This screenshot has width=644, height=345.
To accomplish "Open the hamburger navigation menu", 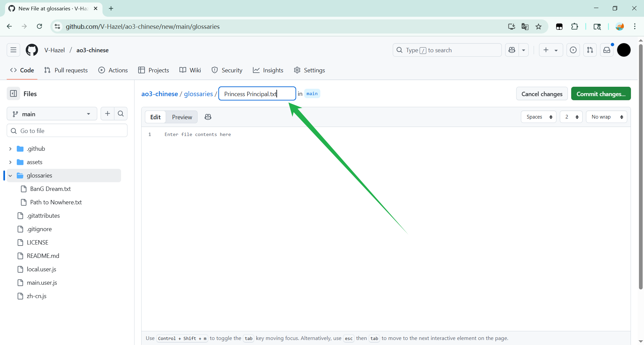I will (x=13, y=50).
